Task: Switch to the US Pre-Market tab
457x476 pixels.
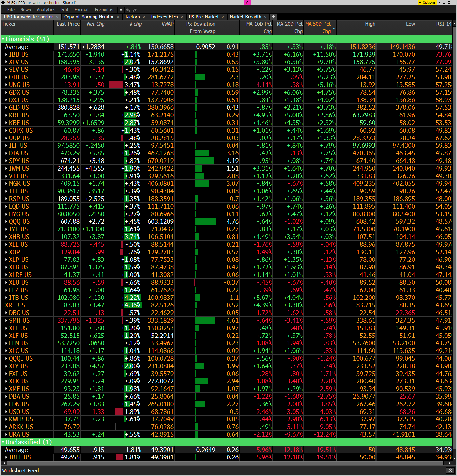Action: (x=203, y=17)
